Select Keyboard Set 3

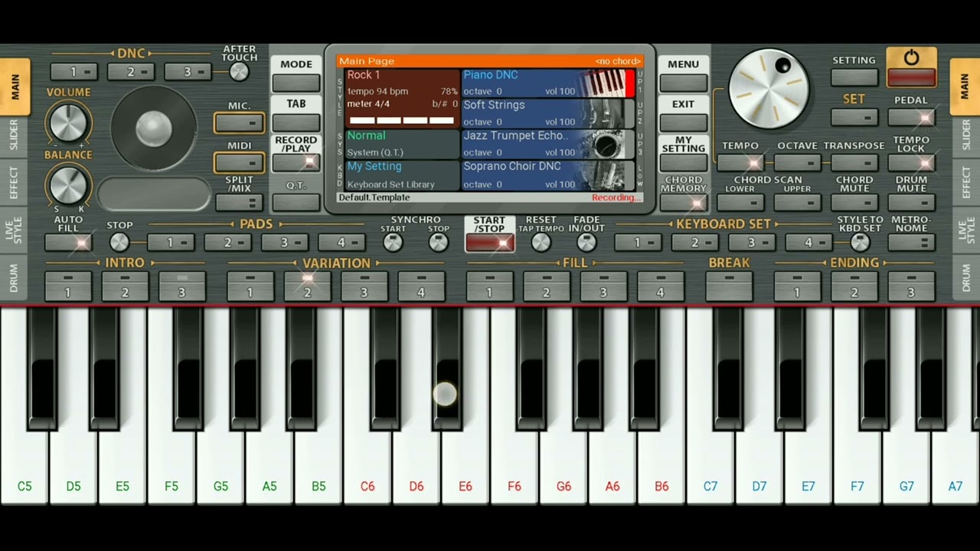[x=752, y=243]
